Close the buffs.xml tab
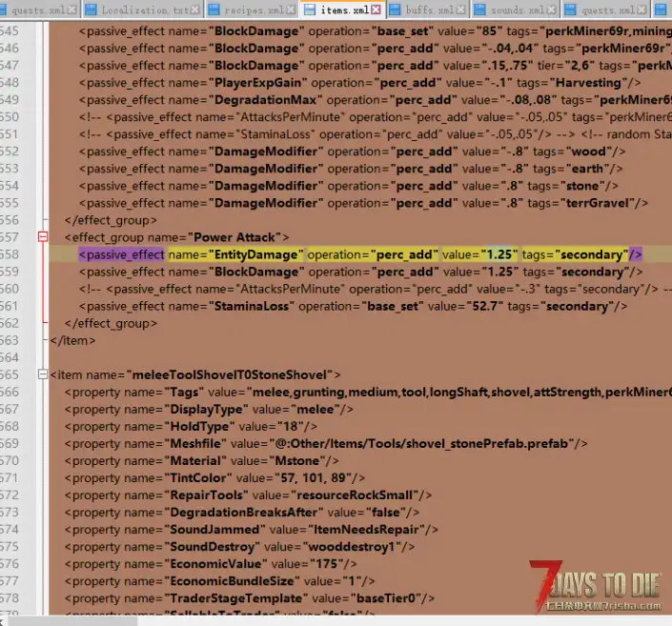 pyautogui.click(x=461, y=10)
